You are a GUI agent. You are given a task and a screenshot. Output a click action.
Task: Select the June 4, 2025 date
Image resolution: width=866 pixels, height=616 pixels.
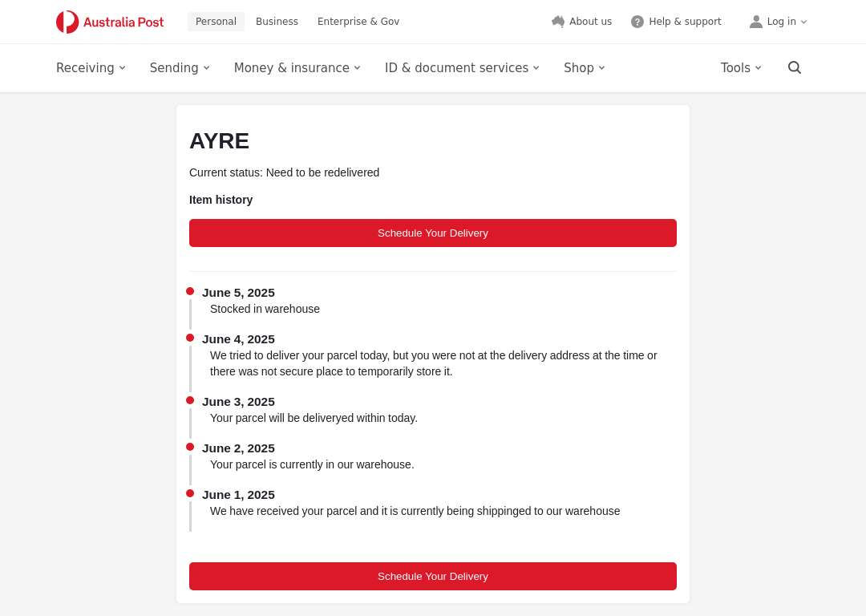click(238, 339)
